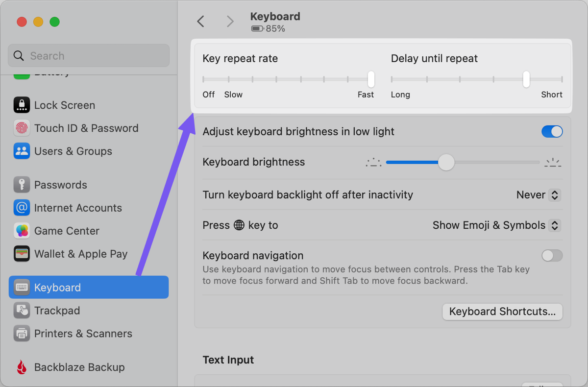Select Printers & Scanners in sidebar

click(83, 334)
